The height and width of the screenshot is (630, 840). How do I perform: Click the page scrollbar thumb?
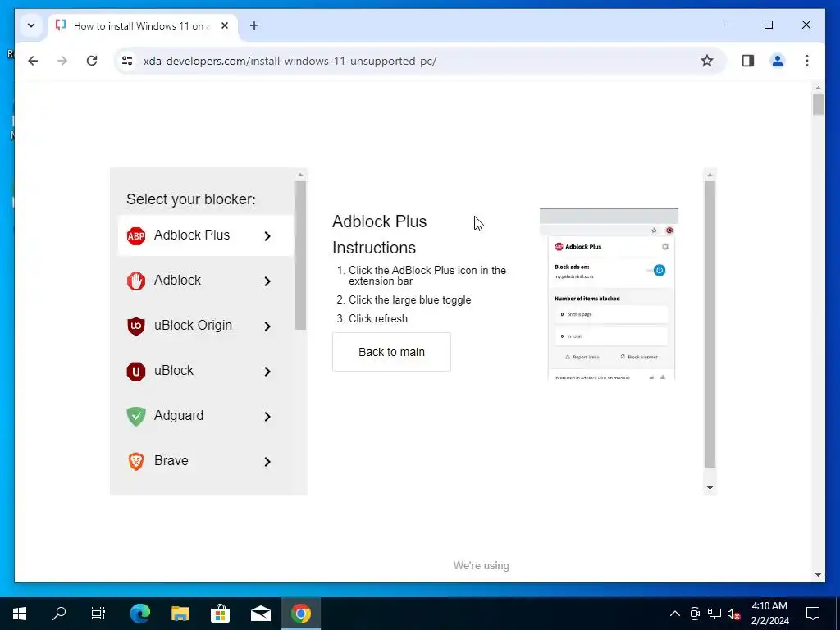pos(818,104)
